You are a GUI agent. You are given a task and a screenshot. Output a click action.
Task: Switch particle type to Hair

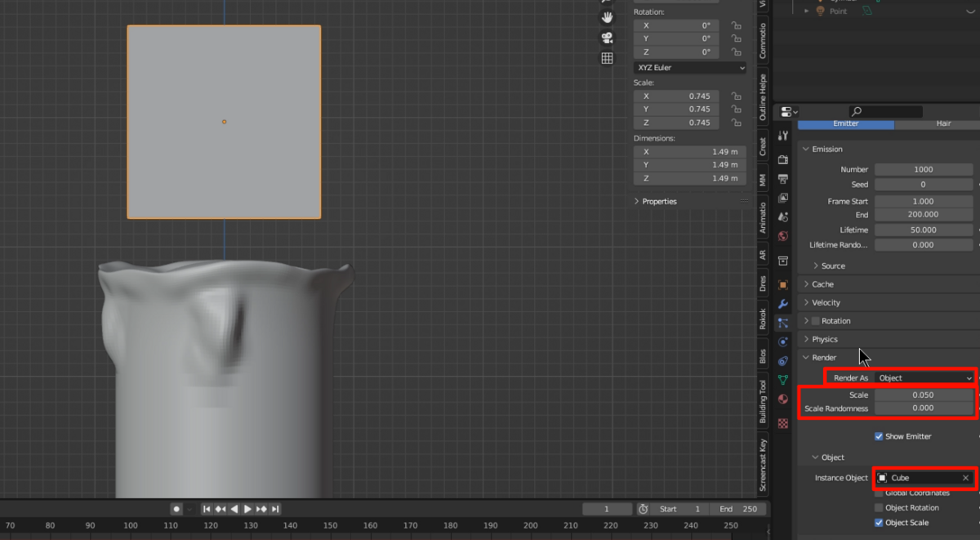(x=938, y=124)
